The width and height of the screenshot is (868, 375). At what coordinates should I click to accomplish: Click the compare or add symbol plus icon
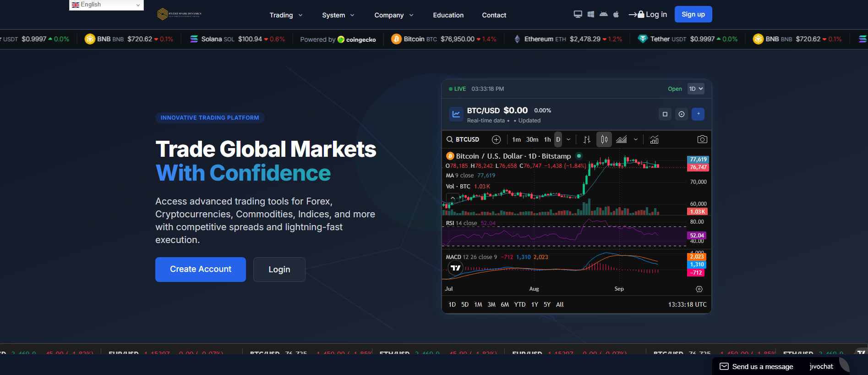tap(496, 139)
